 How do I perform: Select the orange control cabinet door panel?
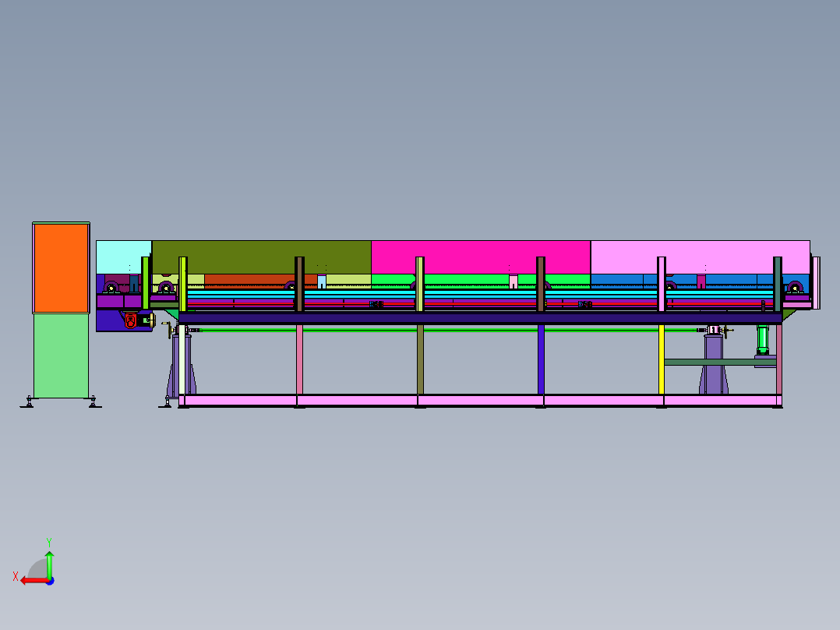[61, 268]
